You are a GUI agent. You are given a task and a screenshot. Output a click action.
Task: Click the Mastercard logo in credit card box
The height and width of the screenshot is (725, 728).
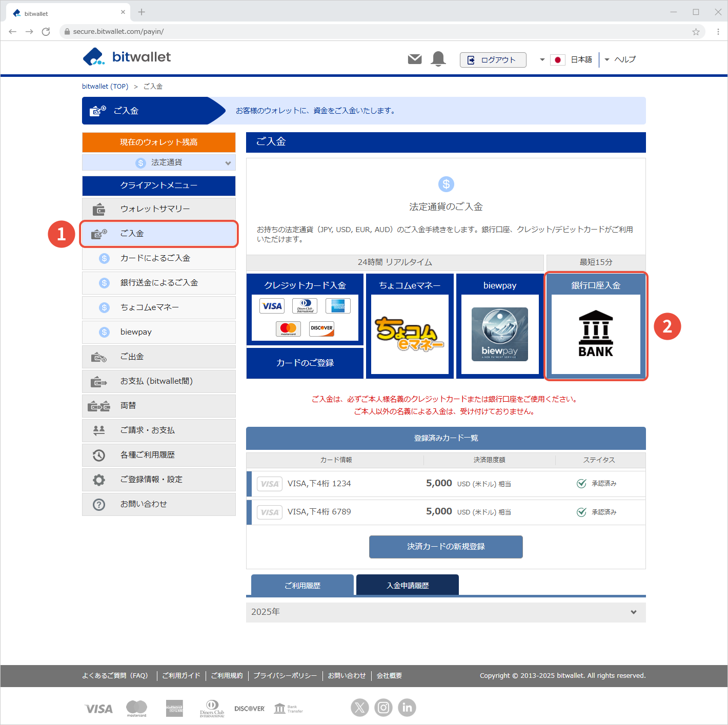click(288, 328)
